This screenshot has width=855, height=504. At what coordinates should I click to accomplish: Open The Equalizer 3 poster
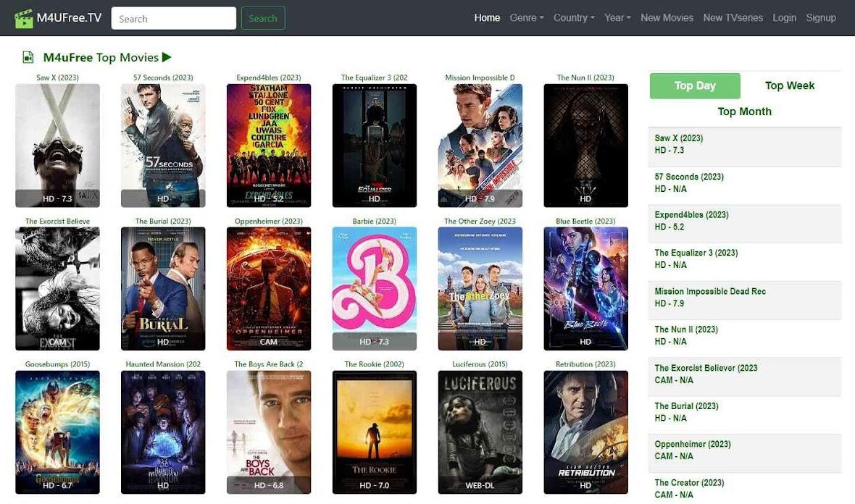tap(375, 146)
